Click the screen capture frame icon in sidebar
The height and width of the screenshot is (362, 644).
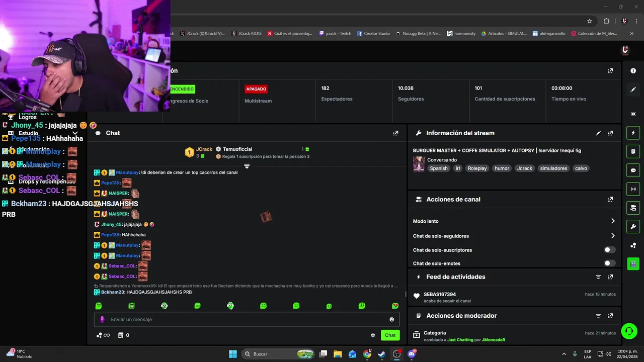[x=633, y=114]
